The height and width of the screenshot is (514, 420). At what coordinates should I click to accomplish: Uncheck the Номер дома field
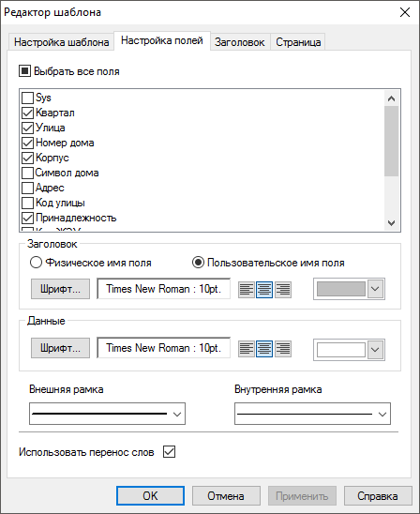coord(27,143)
